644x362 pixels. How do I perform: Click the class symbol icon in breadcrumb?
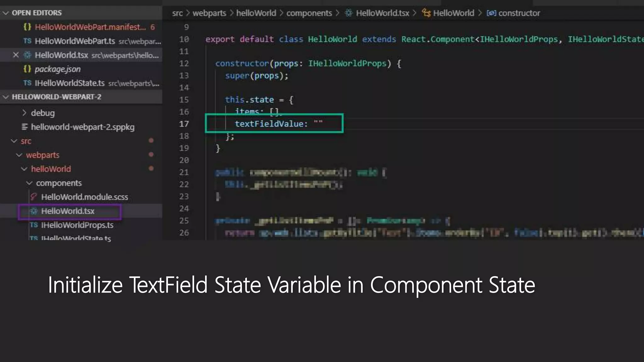point(426,13)
